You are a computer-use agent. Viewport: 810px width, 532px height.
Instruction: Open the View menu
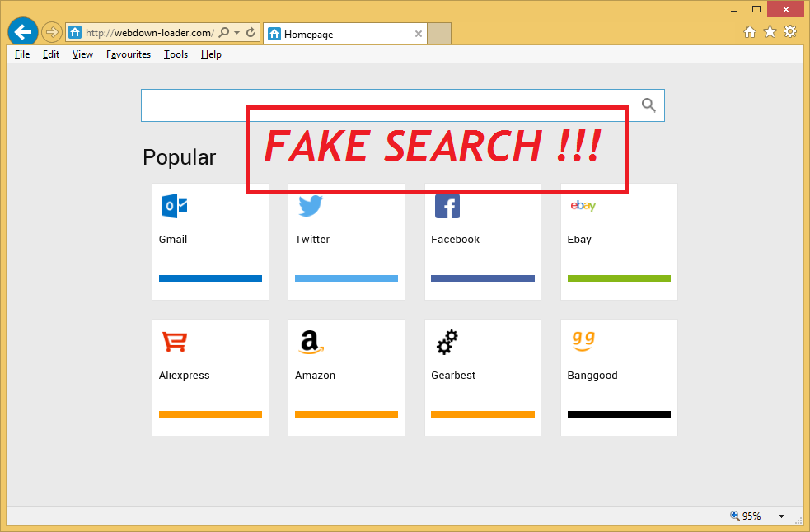click(82, 54)
